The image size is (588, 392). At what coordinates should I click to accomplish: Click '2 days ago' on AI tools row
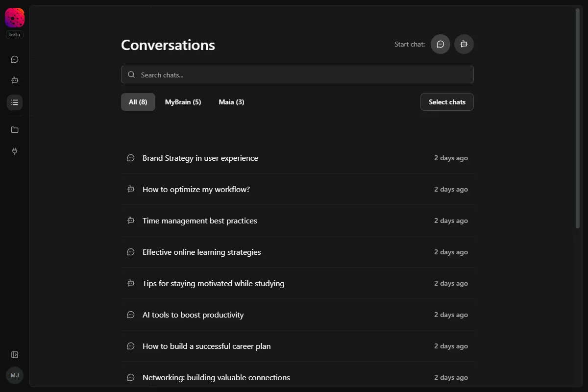(x=451, y=315)
